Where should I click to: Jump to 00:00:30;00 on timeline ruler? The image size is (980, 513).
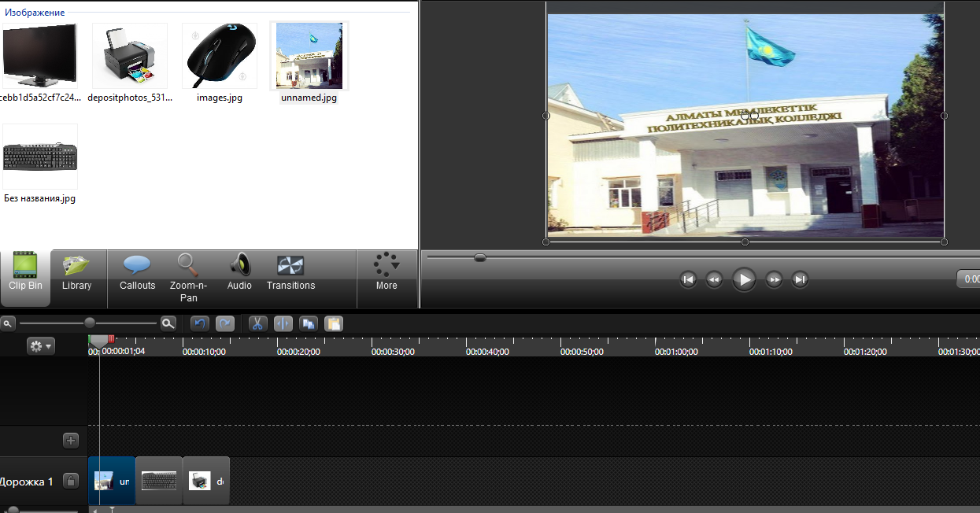393,352
